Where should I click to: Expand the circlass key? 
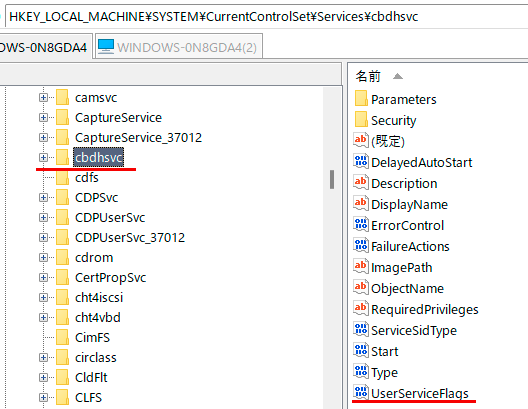[x=43, y=357]
